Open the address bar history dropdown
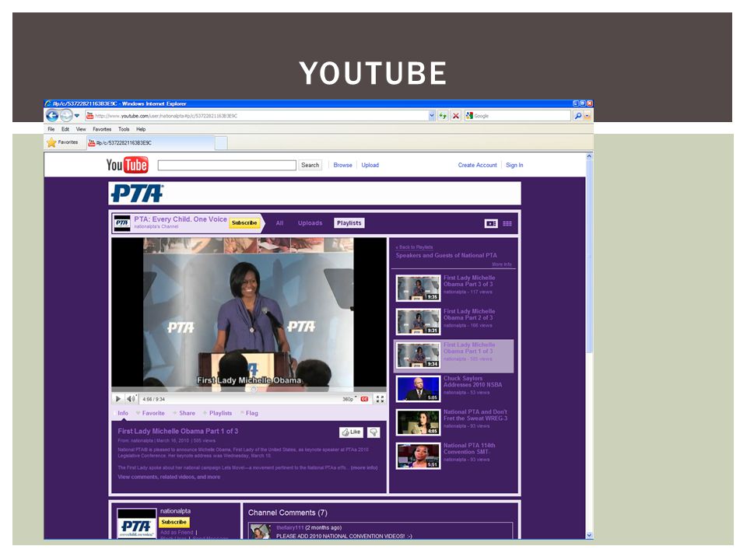Viewport: 747px width, 560px height. pyautogui.click(x=432, y=116)
